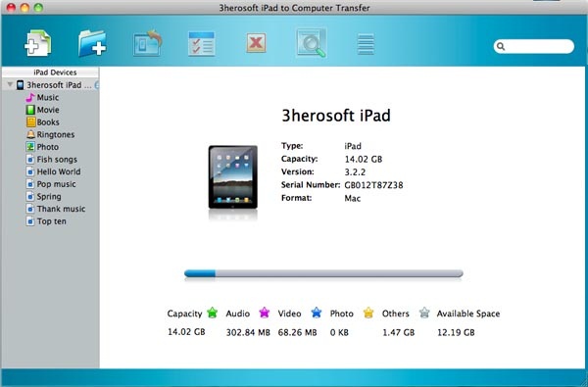This screenshot has height=387, width=588.
Task: Click inside the toolbar search field
Action: pyautogui.click(x=534, y=46)
